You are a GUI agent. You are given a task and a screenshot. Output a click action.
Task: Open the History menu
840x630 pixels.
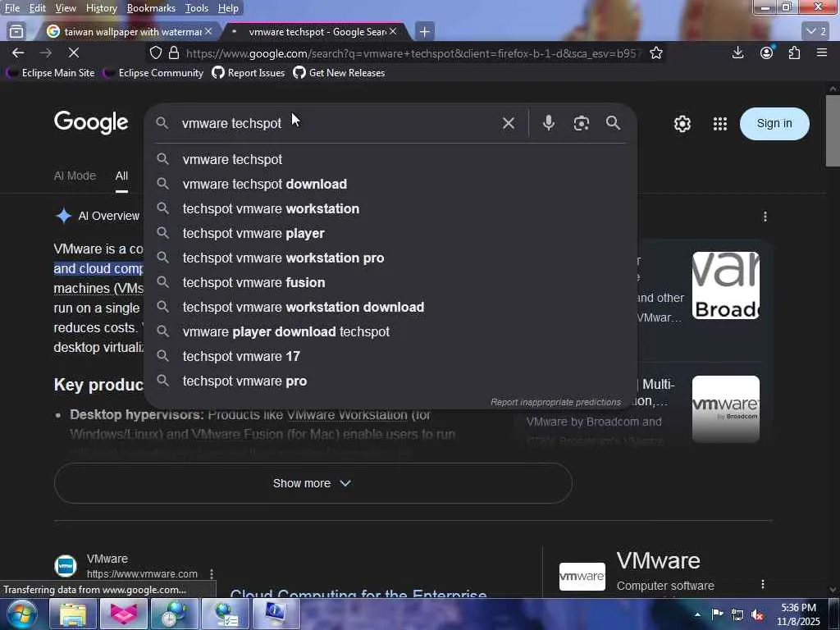(x=101, y=8)
